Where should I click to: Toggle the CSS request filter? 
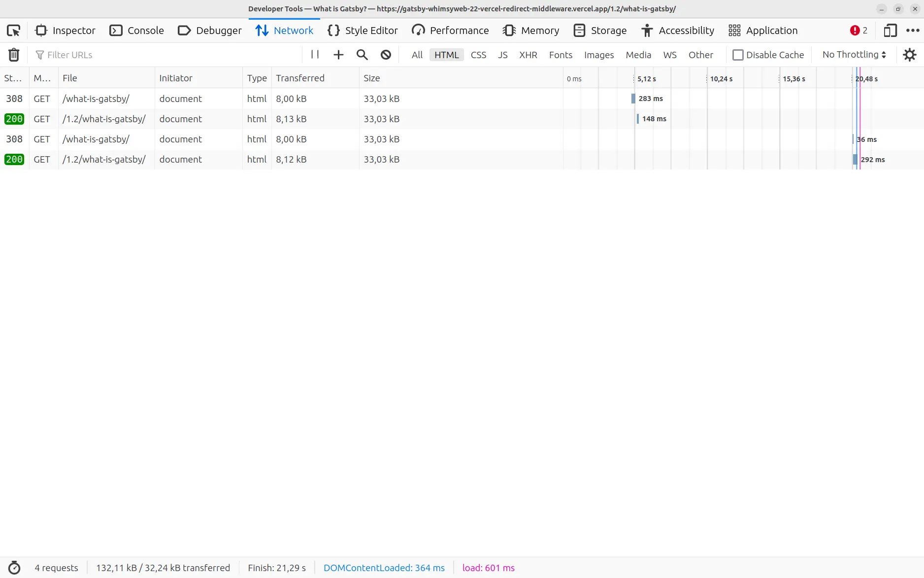click(x=478, y=55)
